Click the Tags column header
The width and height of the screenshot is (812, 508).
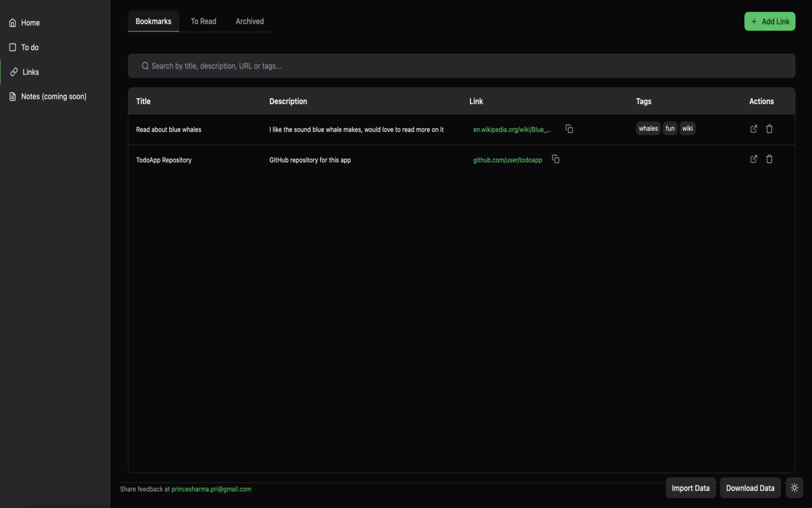644,101
